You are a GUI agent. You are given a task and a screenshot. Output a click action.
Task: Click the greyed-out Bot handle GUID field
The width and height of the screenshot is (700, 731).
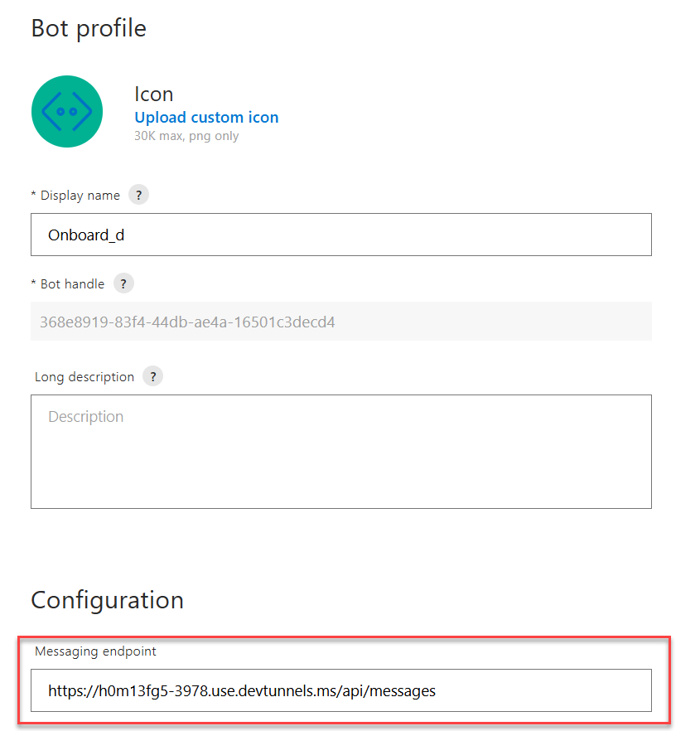tap(341, 322)
